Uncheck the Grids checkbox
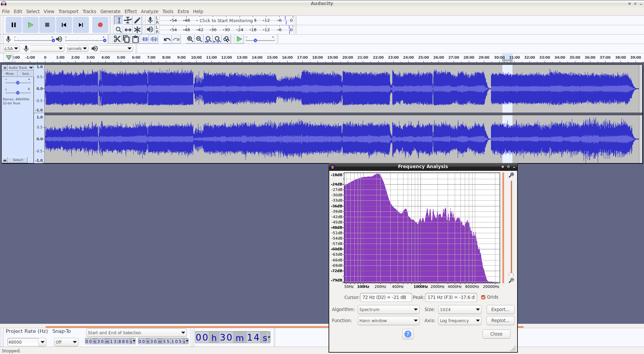The height and width of the screenshot is (354, 644). (x=483, y=297)
